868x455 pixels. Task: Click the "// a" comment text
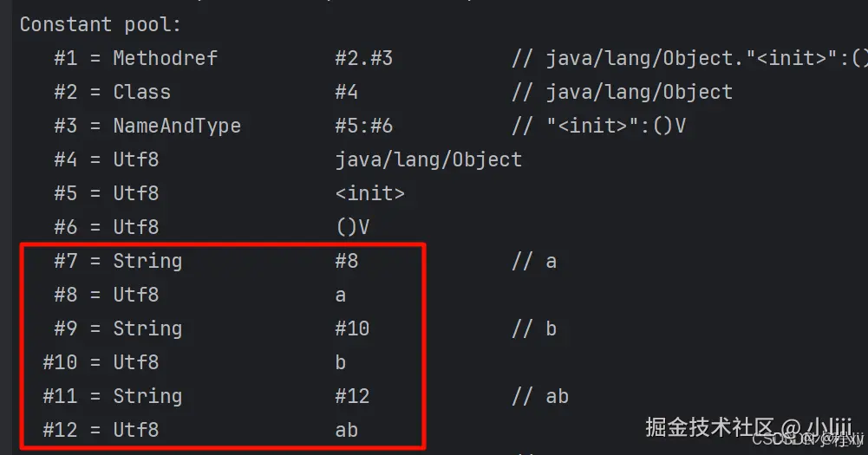coord(534,261)
